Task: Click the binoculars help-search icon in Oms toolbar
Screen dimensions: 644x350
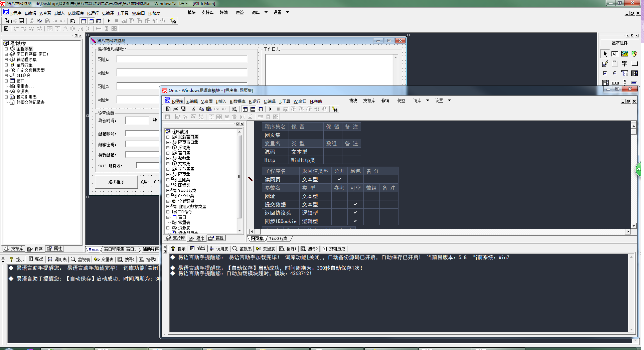Action: (335, 109)
